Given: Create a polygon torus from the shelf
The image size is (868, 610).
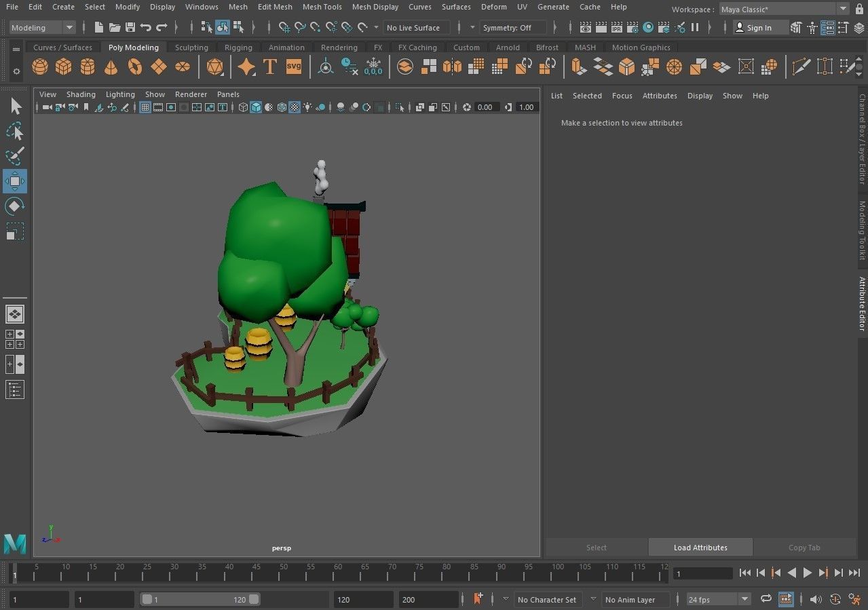Looking at the screenshot, I should point(135,66).
